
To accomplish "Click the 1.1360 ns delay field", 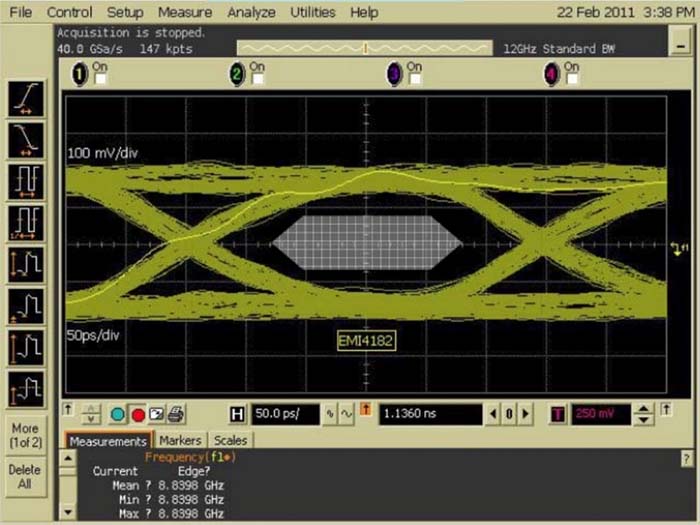I will pos(431,414).
